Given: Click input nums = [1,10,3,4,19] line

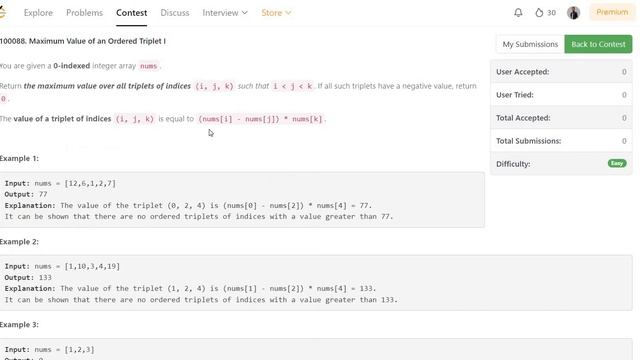Looking at the screenshot, I should 62,266.
